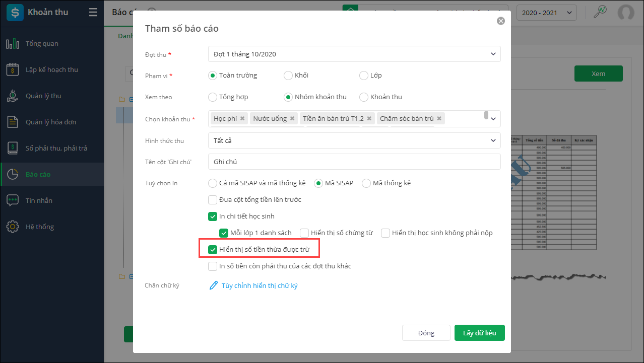Open Quản lý hóa đơn invoice icon

(13, 122)
